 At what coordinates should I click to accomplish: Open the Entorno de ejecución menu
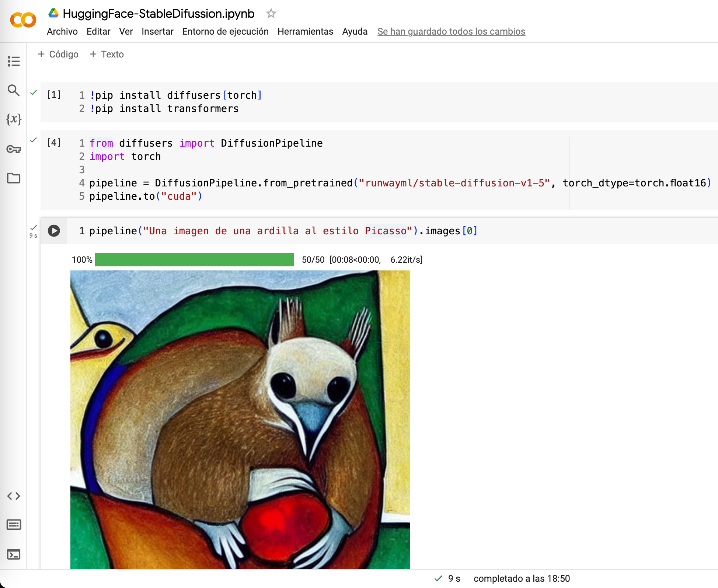[226, 32]
